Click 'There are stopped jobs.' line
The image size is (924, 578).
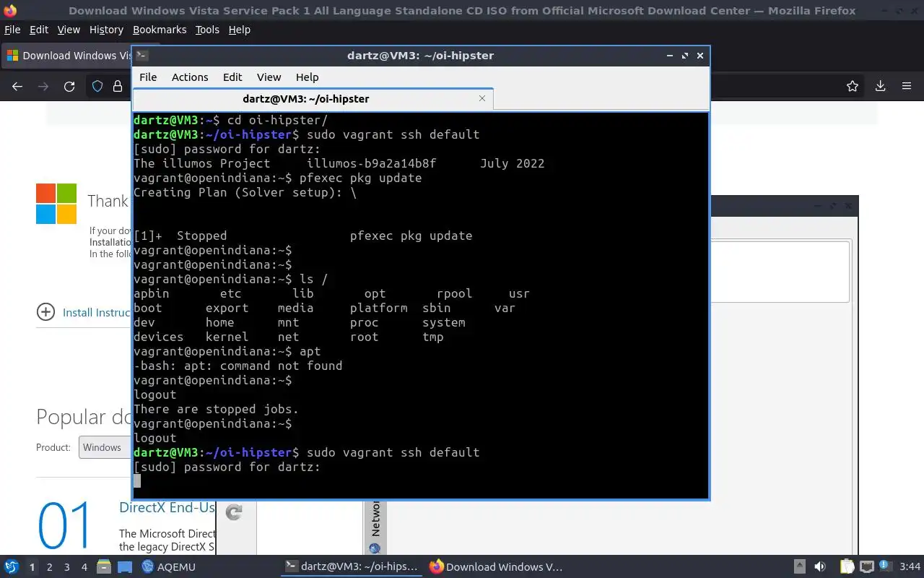click(x=216, y=409)
